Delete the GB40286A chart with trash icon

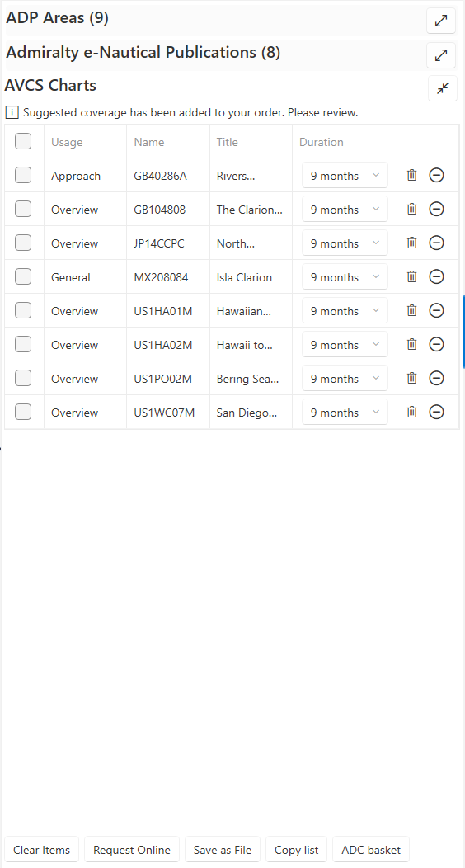click(412, 176)
